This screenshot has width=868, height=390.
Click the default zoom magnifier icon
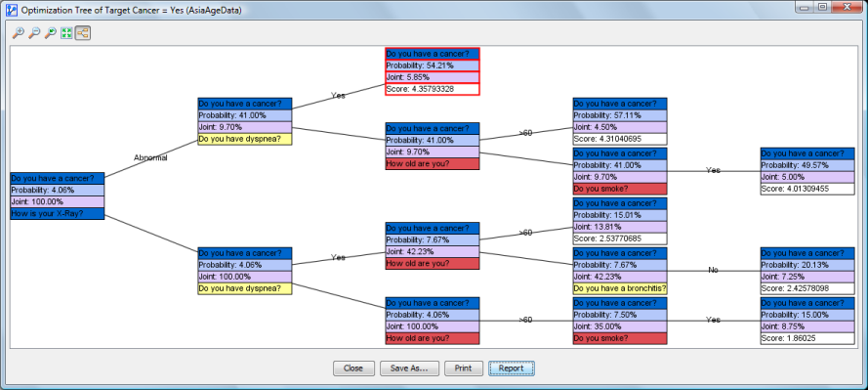point(51,33)
